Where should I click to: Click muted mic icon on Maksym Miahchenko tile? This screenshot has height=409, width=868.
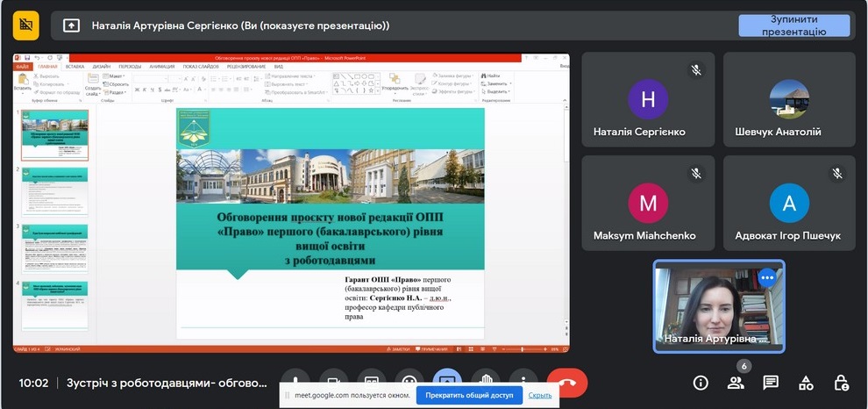[696, 174]
